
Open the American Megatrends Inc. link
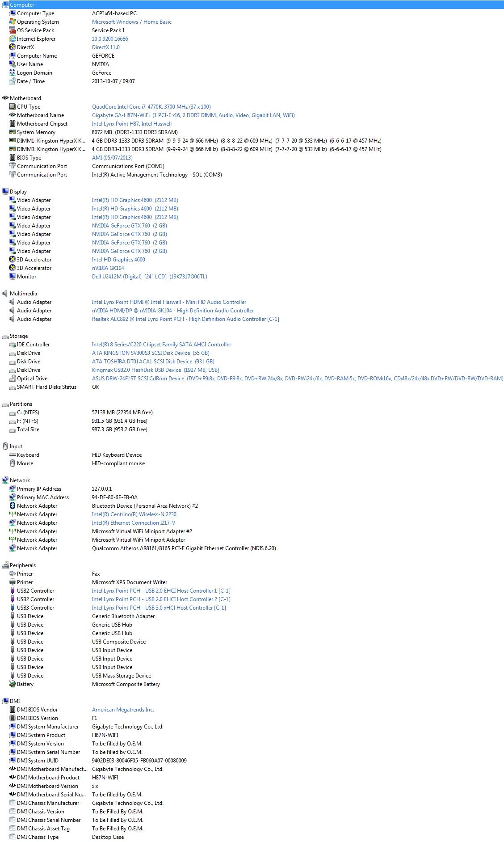click(x=123, y=710)
